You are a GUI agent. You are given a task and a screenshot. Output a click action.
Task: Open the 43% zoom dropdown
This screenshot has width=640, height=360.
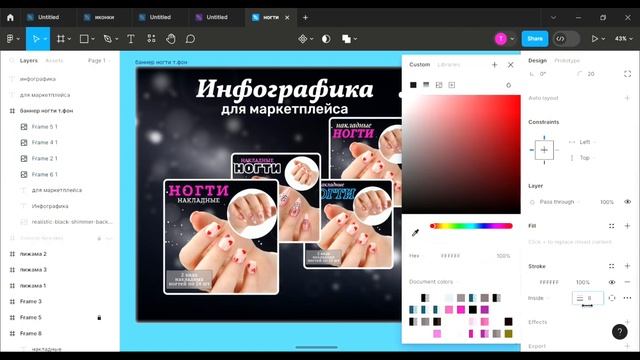point(623,39)
